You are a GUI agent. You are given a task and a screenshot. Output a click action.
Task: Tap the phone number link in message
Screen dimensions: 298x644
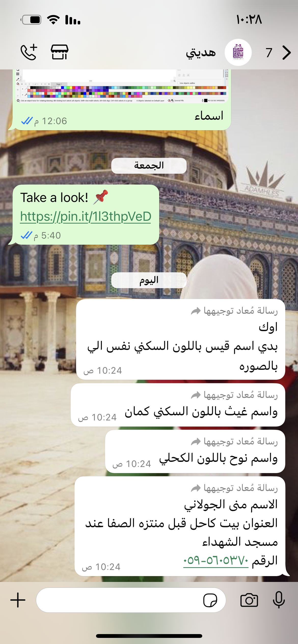(x=216, y=560)
